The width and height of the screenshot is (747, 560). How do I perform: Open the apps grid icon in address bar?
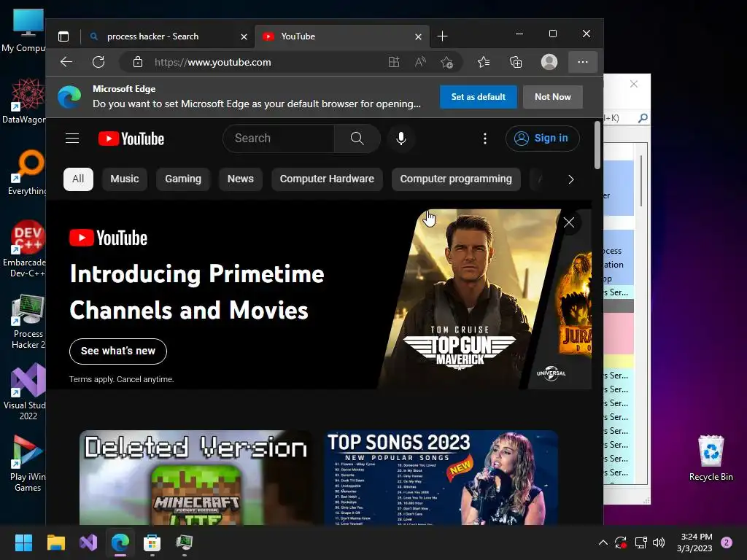pos(394,62)
